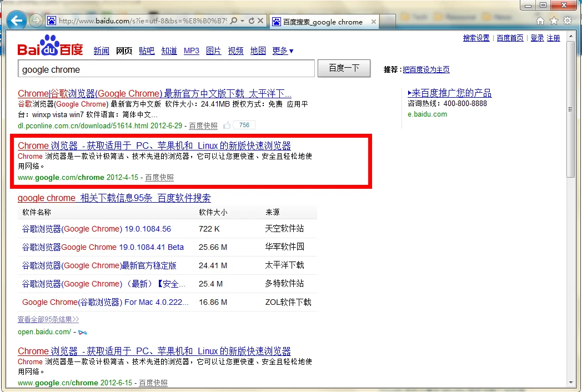
Task: Switch to the 知道 search category
Action: click(169, 51)
